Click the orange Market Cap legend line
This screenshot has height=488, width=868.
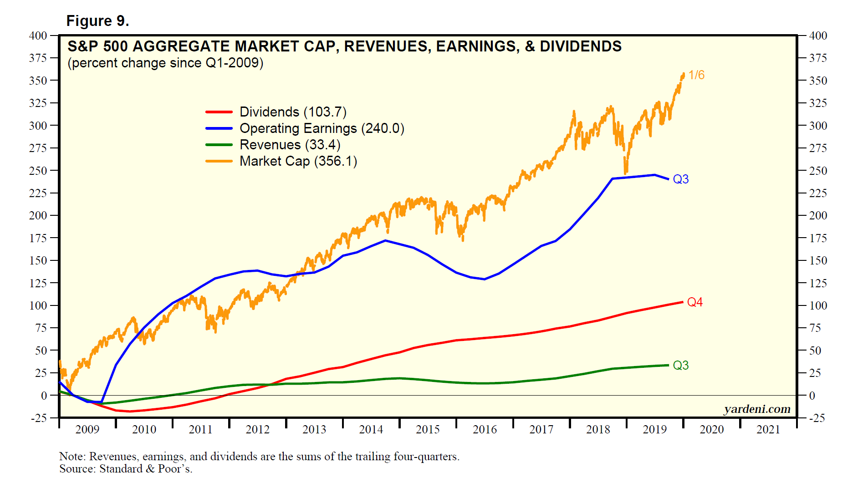point(219,161)
